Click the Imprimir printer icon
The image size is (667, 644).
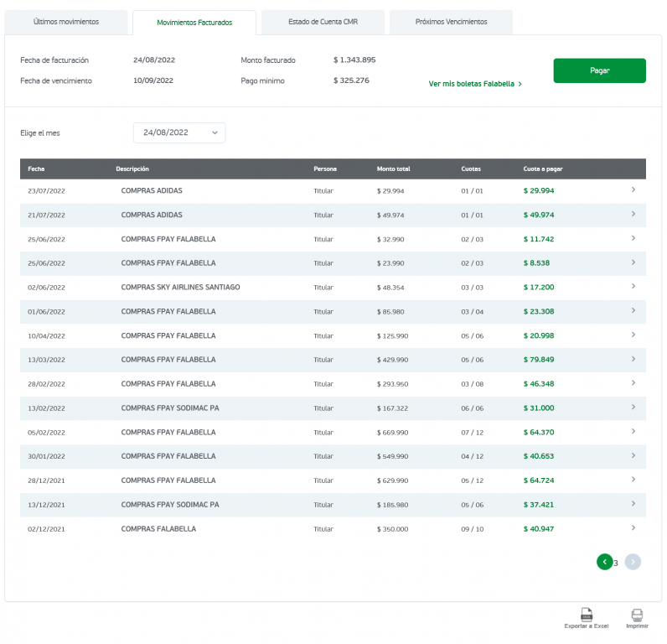coord(637,615)
